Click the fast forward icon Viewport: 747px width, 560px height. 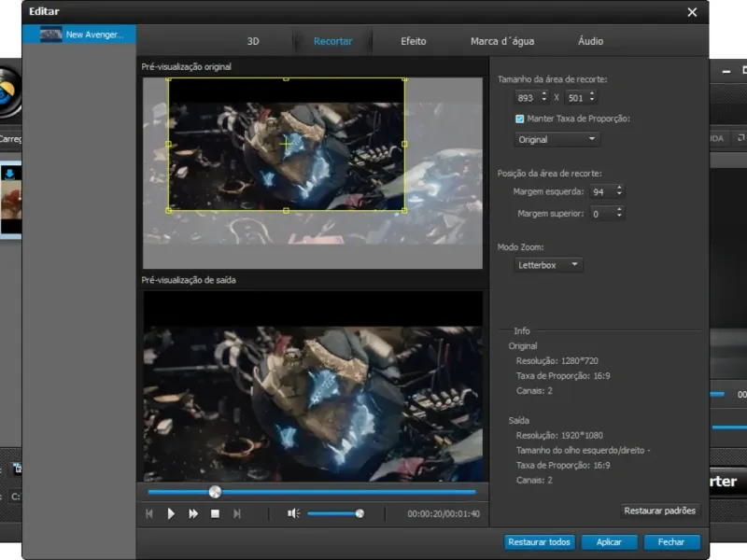point(193,513)
